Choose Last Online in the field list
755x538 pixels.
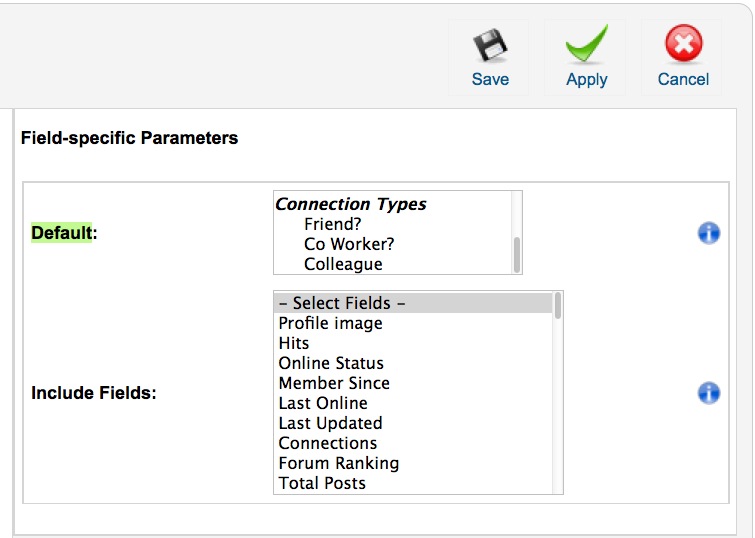[414, 403]
